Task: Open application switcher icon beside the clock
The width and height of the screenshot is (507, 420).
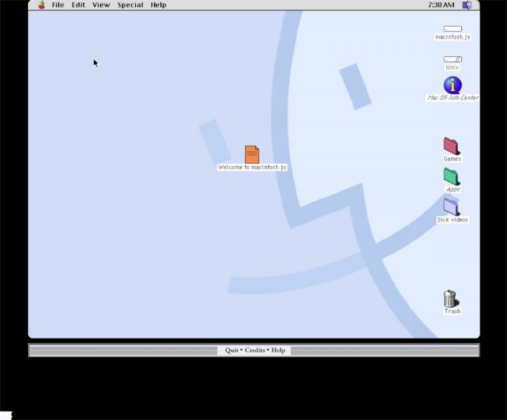Action: [x=467, y=5]
